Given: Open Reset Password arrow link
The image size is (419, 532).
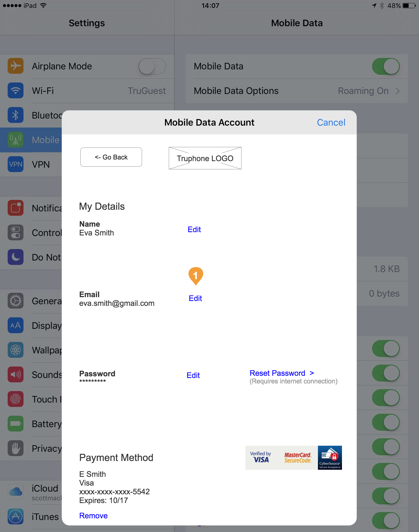Looking at the screenshot, I should [282, 373].
